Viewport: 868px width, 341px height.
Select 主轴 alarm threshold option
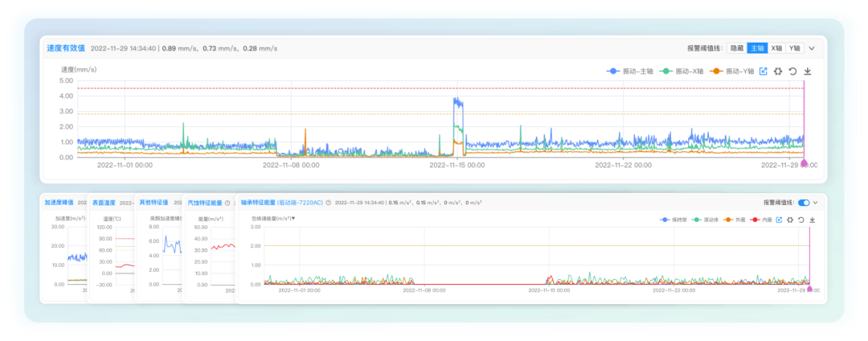[757, 48]
